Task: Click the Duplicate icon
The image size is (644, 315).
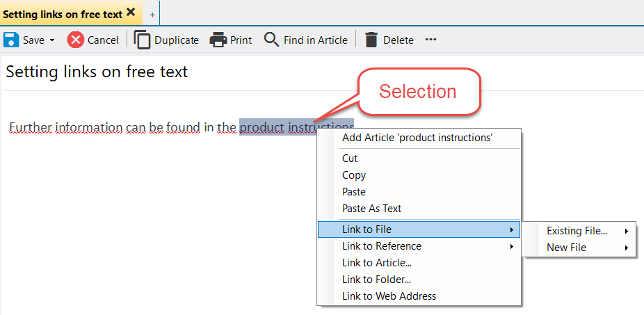Action: 142,40
